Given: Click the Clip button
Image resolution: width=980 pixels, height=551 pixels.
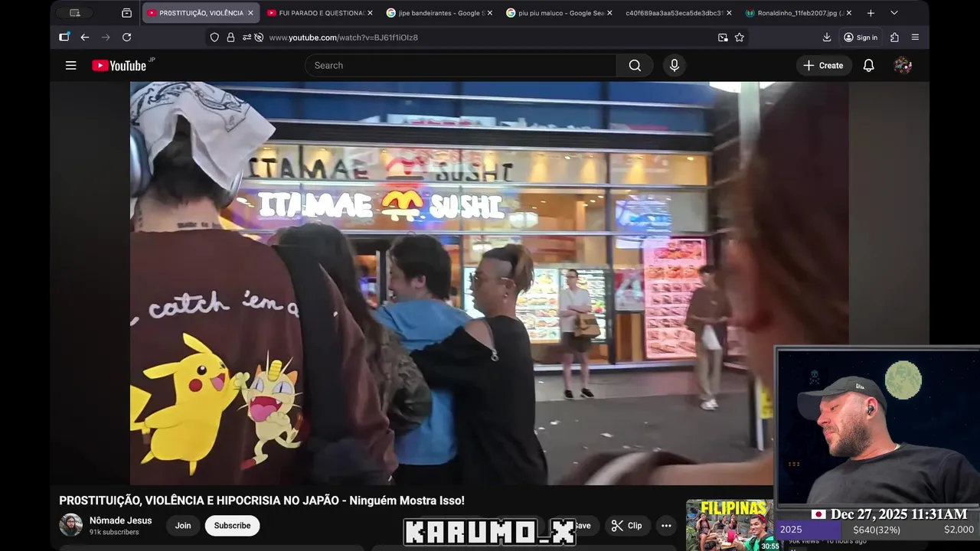Looking at the screenshot, I should [x=627, y=526].
